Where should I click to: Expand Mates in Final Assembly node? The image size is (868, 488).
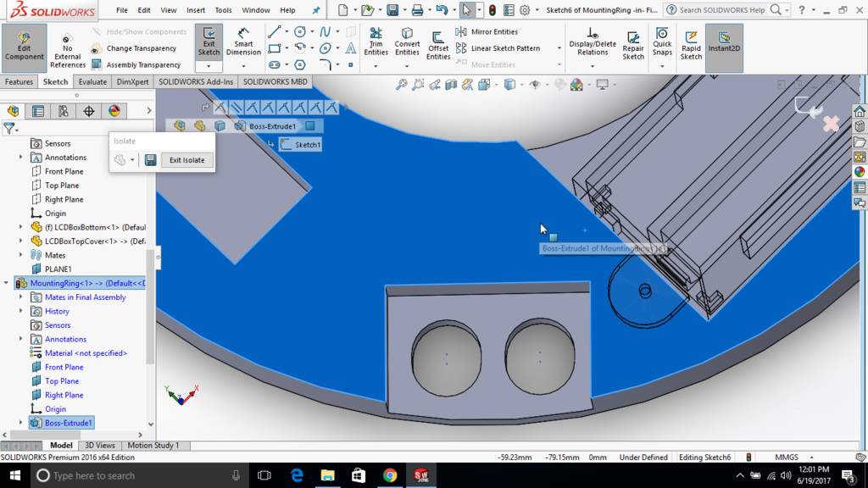coord(21,297)
